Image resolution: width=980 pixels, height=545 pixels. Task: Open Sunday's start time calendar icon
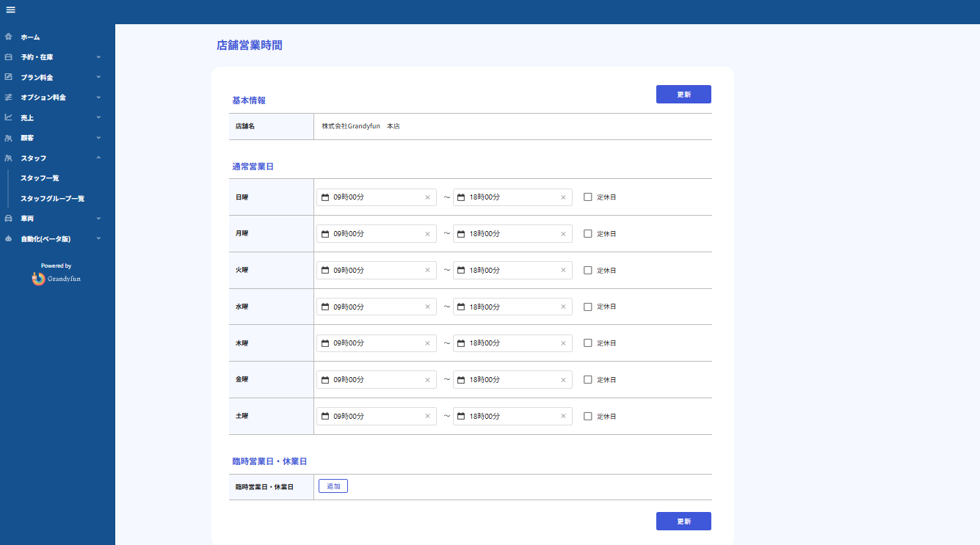tap(324, 197)
